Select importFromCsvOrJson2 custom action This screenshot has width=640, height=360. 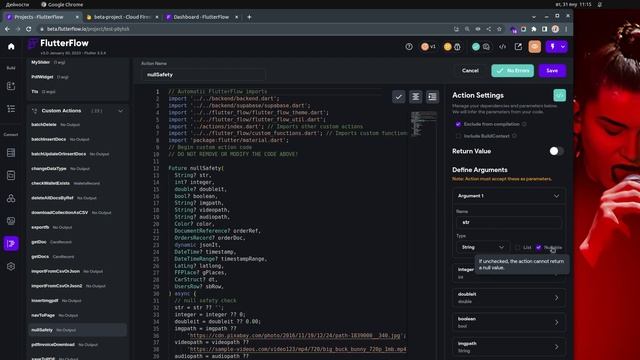78,286
